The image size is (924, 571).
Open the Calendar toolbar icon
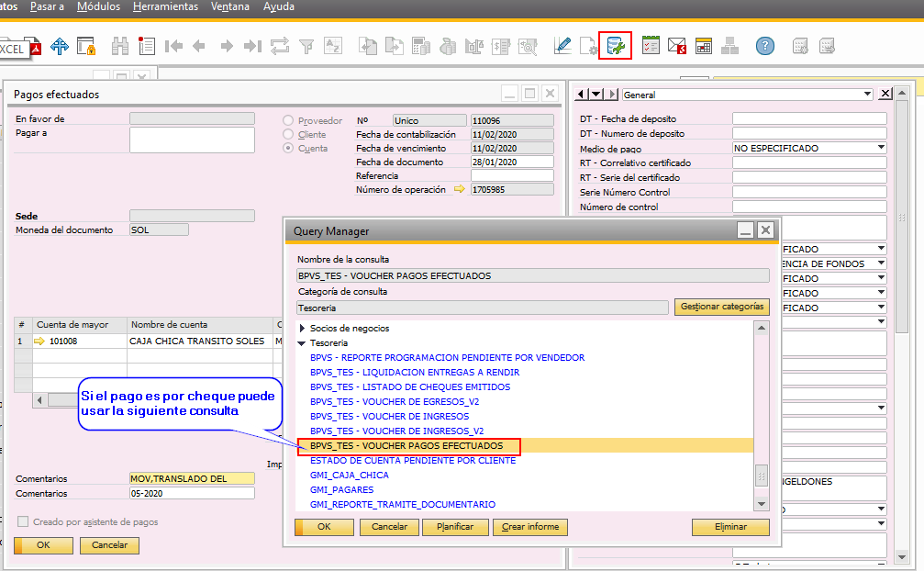point(704,46)
